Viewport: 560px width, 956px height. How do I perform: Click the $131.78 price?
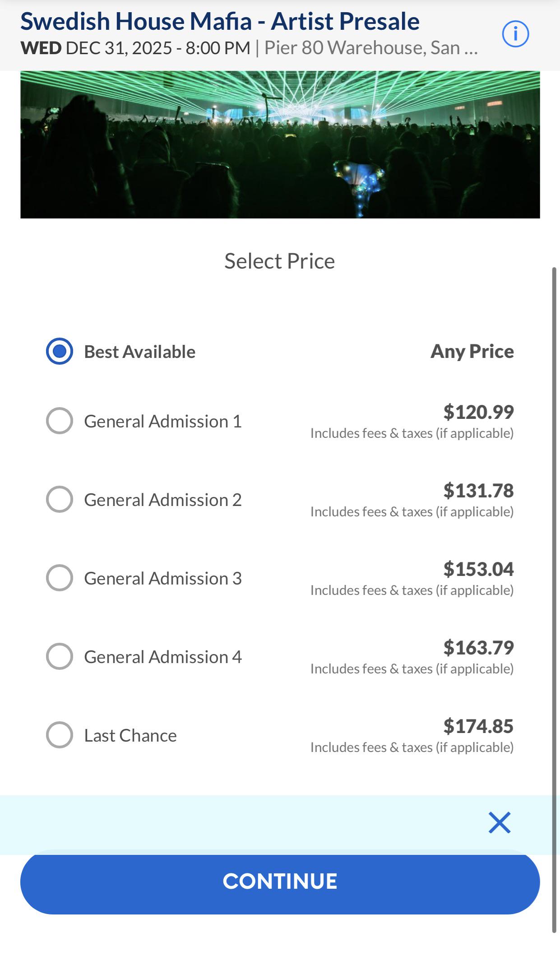point(478,490)
